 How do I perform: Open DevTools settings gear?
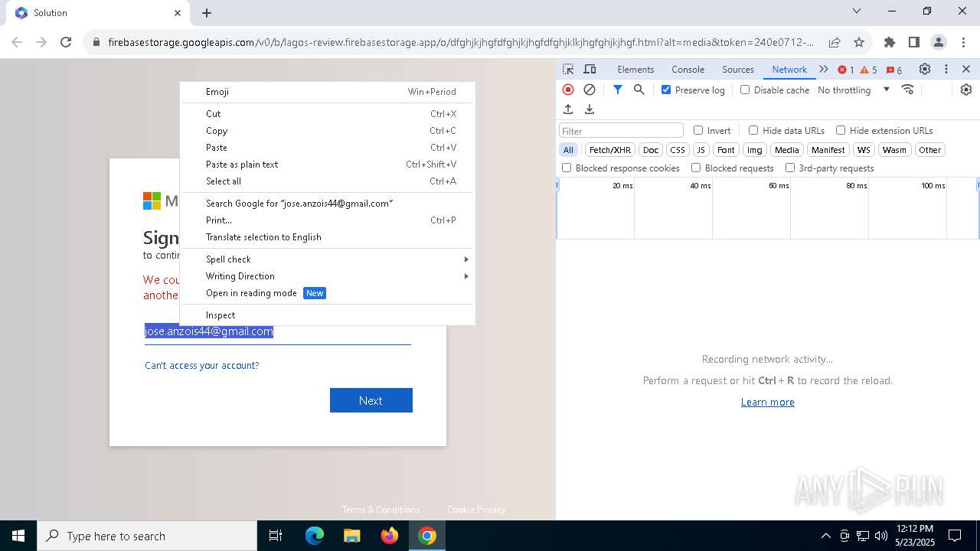pos(925,69)
